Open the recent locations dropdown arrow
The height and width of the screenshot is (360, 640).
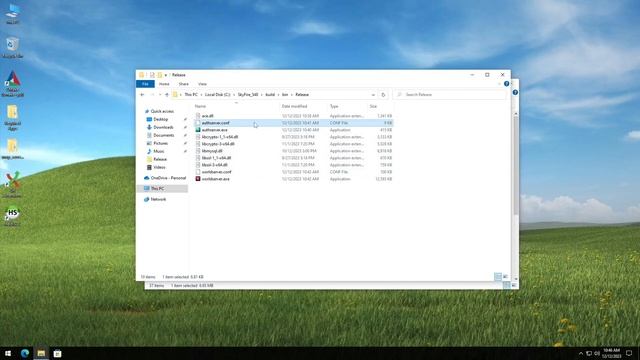coord(160,95)
